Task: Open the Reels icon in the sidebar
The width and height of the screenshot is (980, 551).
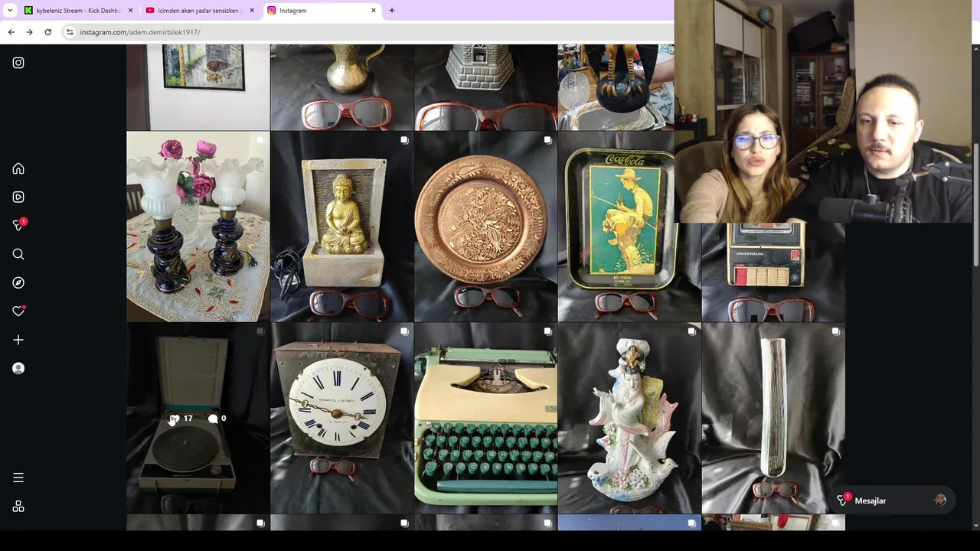Action: pyautogui.click(x=18, y=197)
